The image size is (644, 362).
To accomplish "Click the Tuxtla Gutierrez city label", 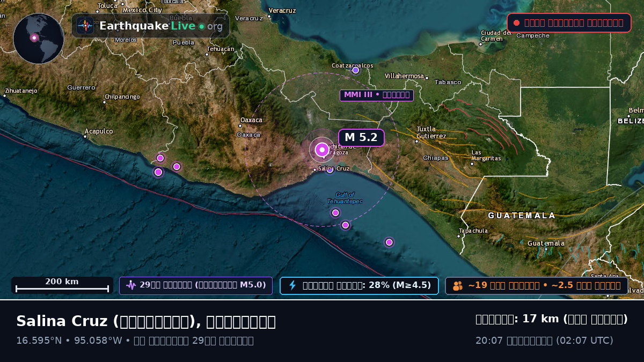I will pyautogui.click(x=431, y=132).
